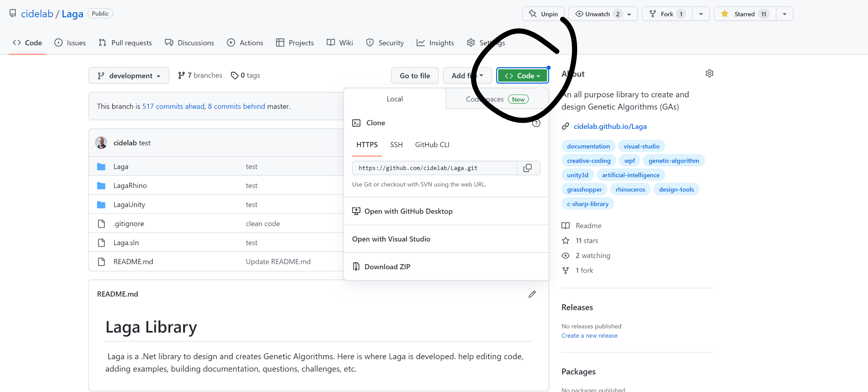Open the Fork options dropdown arrow
Screen dimensions: 868x392
click(701, 14)
